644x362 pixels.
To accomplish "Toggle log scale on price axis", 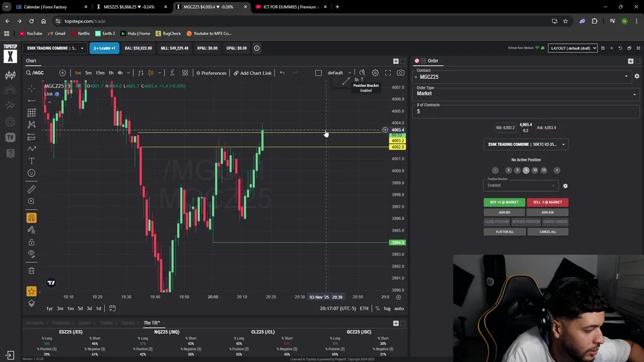I will 387,308.
